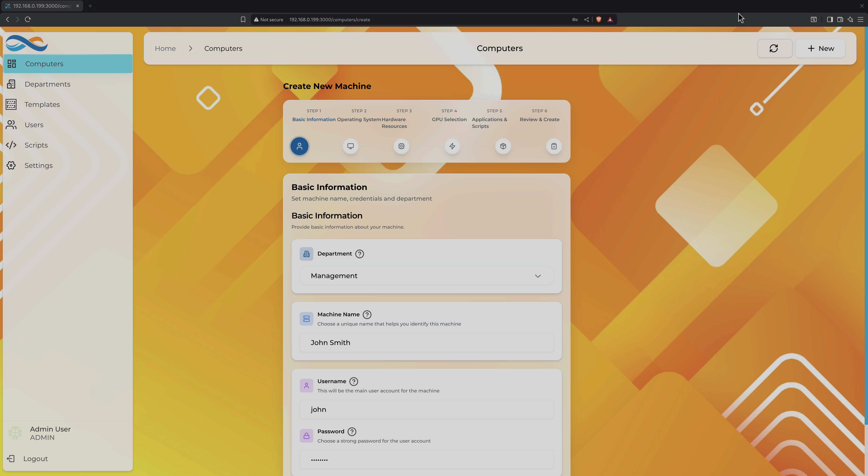
Task: Click the Applications & Scripts package icon
Action: pos(502,146)
